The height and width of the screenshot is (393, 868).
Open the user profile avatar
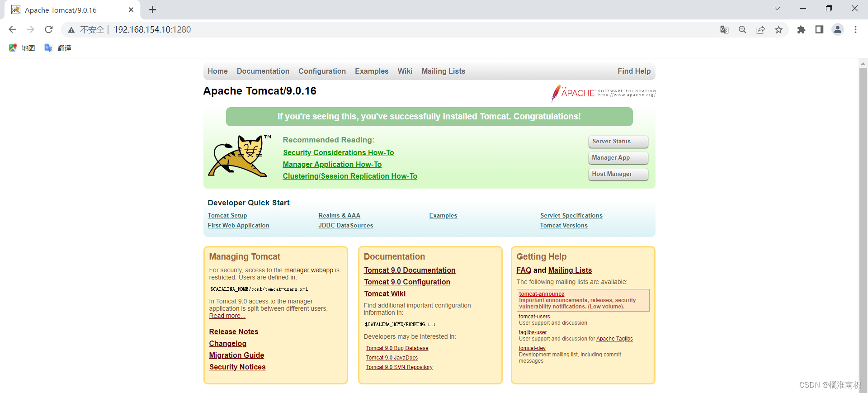pos(838,29)
